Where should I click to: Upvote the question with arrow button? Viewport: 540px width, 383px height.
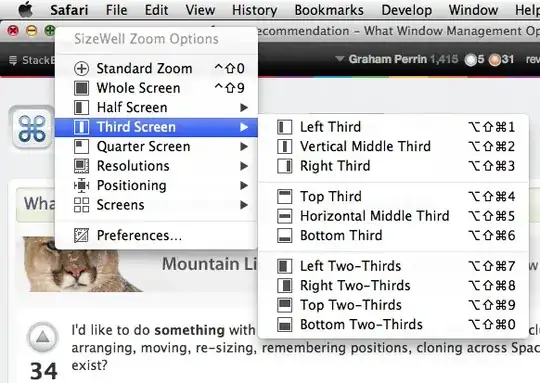tap(43, 337)
